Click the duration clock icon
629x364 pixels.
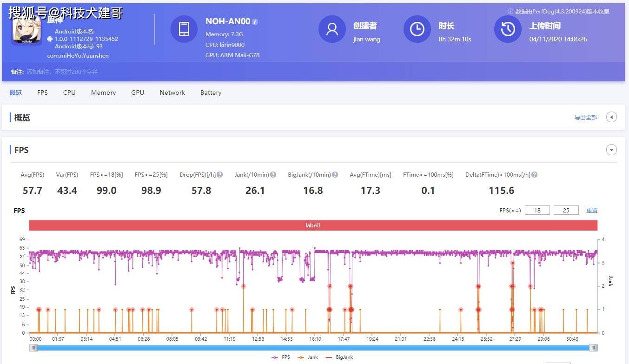(x=417, y=29)
